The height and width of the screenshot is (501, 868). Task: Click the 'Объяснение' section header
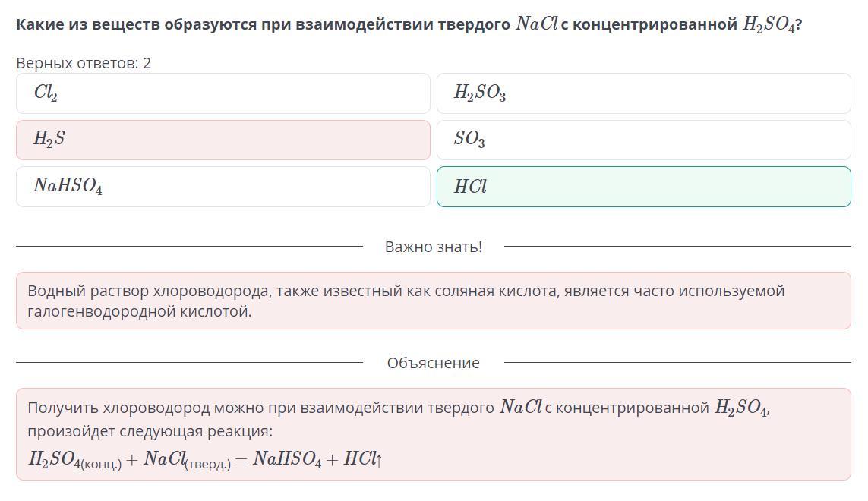[x=434, y=363]
